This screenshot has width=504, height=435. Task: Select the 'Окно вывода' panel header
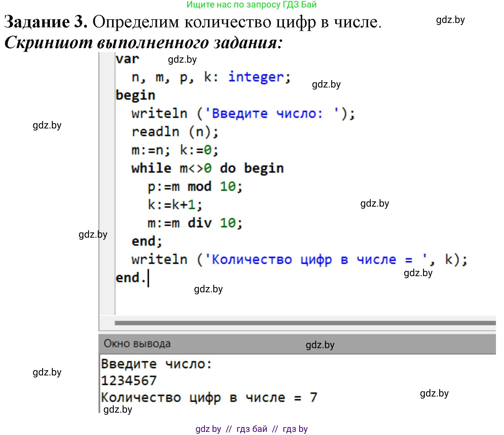coord(137,343)
